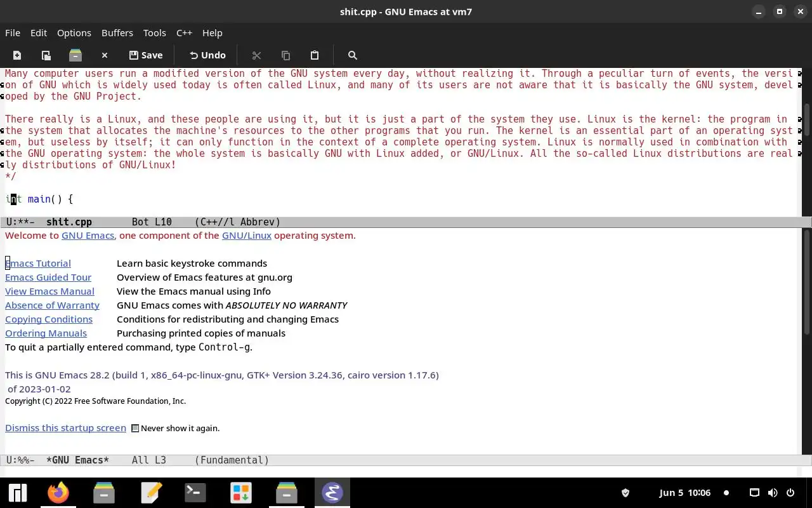This screenshot has width=812, height=508.
Task: Click the Copy toolbar icon
Action: (x=285, y=55)
